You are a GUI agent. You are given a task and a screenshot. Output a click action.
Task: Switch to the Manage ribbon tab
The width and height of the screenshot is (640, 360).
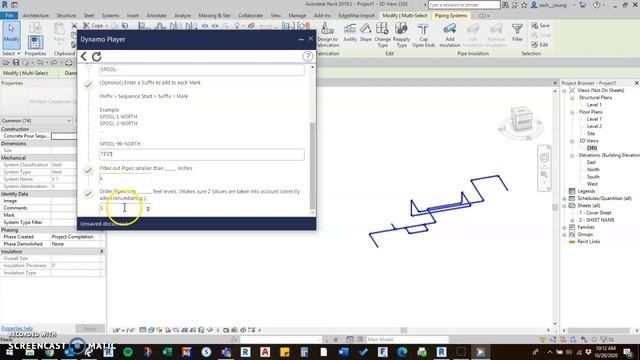(x=297, y=15)
